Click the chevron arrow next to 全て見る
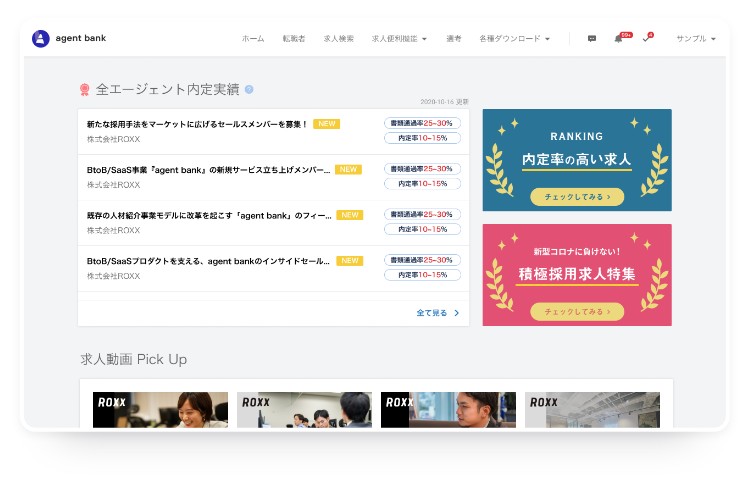 pyautogui.click(x=456, y=313)
